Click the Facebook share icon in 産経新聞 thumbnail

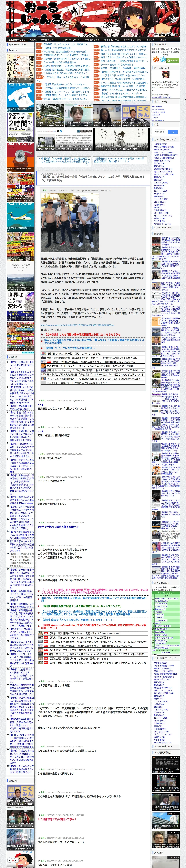[61, 131]
